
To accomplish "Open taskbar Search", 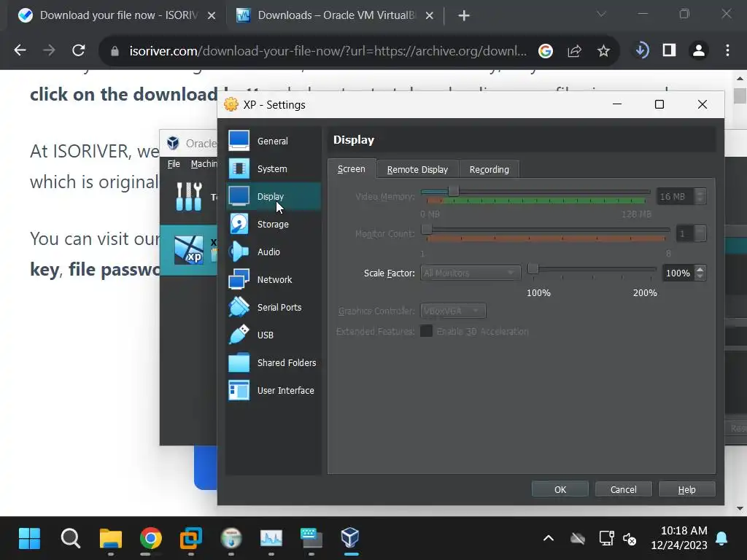I will tap(71, 538).
